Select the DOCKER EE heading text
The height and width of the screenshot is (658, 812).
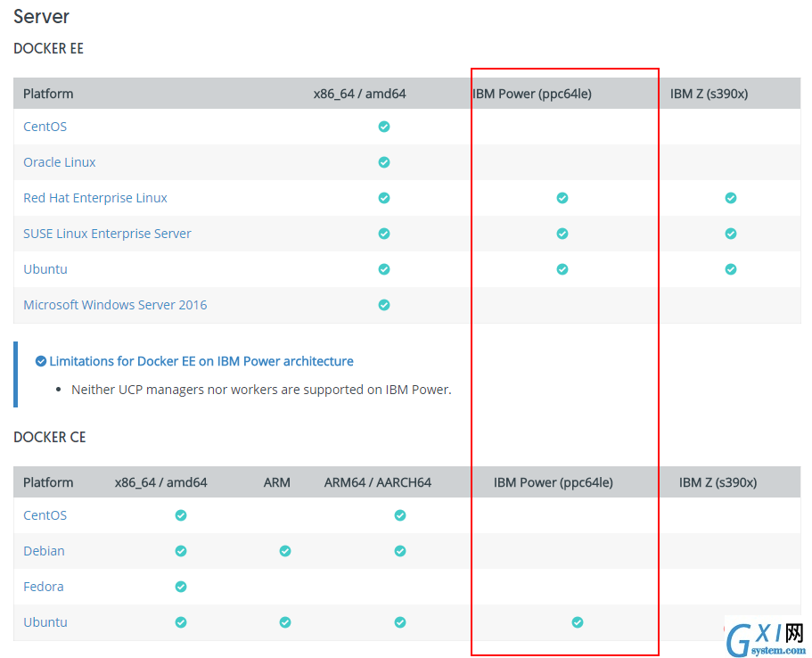point(48,48)
